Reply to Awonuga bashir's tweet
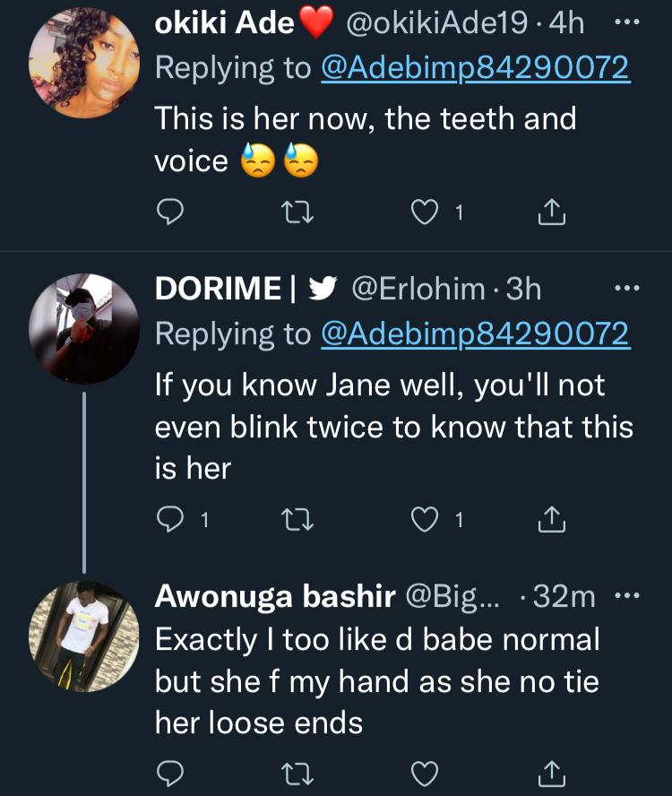The image size is (672, 796). coord(170,772)
